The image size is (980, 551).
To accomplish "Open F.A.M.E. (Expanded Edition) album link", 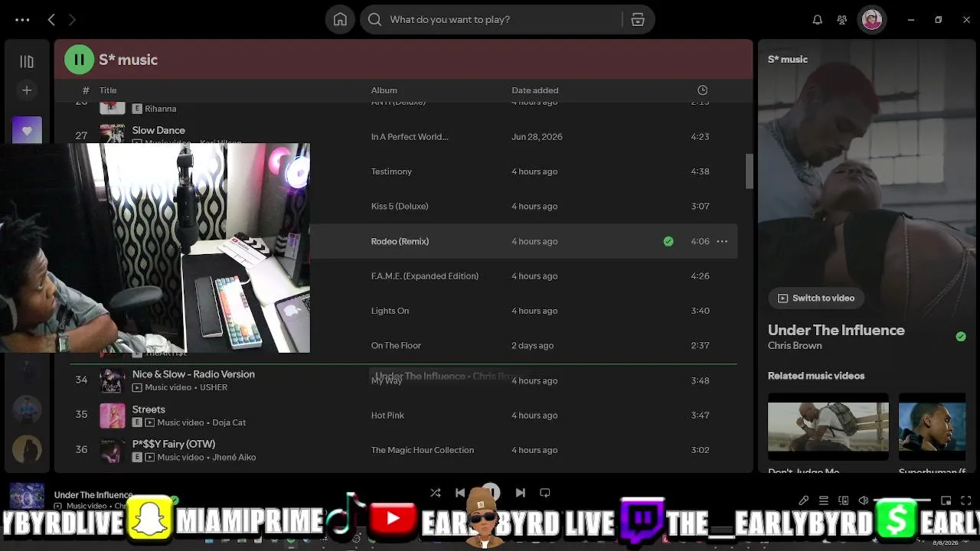I will [x=425, y=276].
